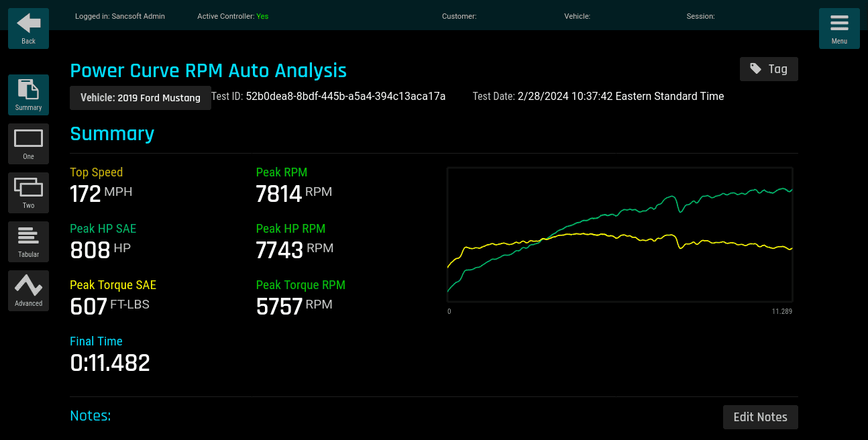Click the Vehicle: 2019 Ford Mustang button
Screen dimensions: 868x440
(140, 98)
